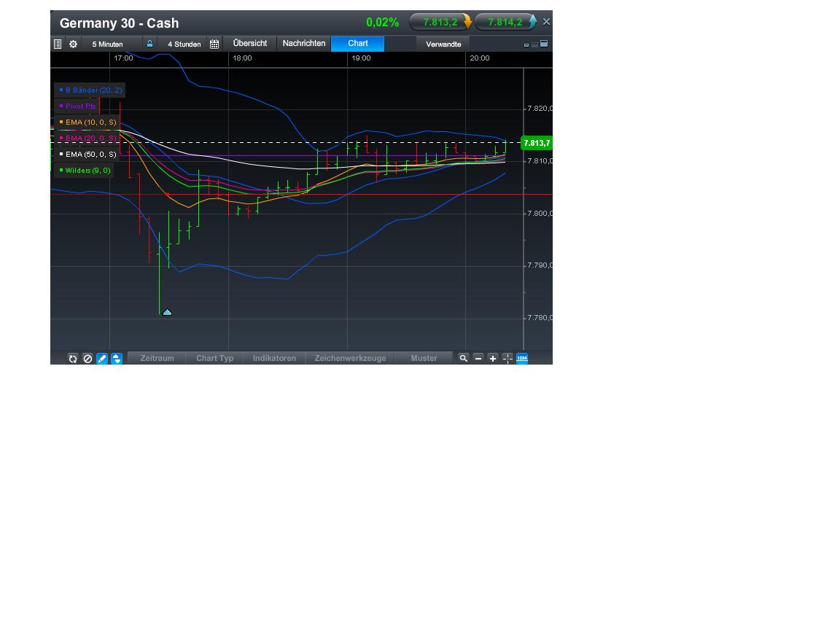Click the light blue triangle pattern marker
The width and height of the screenshot is (840, 630).
coord(167,312)
